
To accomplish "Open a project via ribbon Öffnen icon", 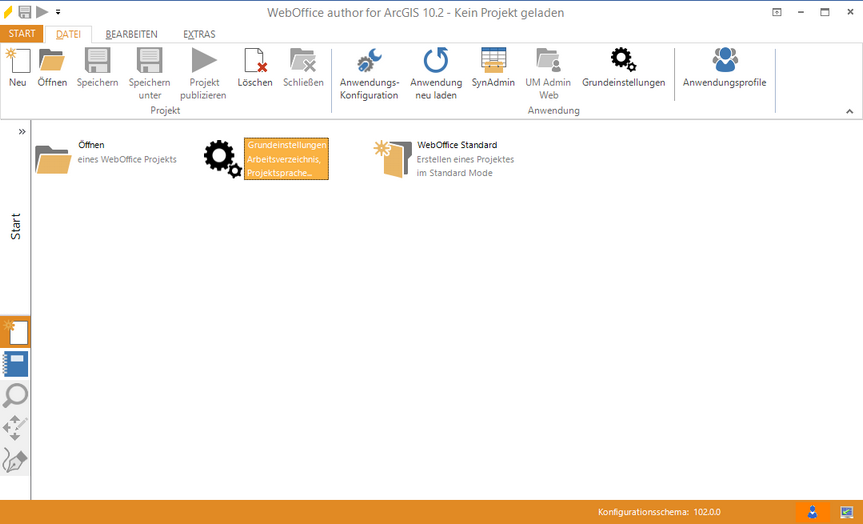I will point(52,60).
